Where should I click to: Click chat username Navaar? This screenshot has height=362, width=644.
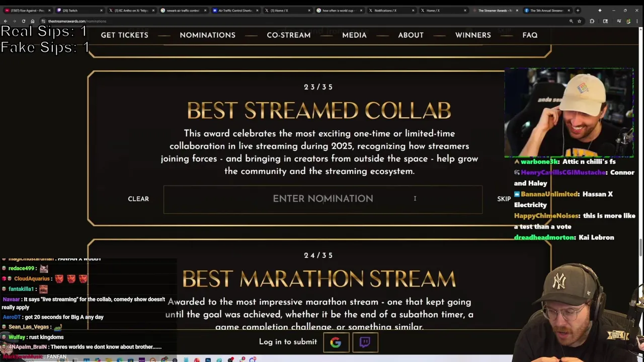click(x=11, y=300)
